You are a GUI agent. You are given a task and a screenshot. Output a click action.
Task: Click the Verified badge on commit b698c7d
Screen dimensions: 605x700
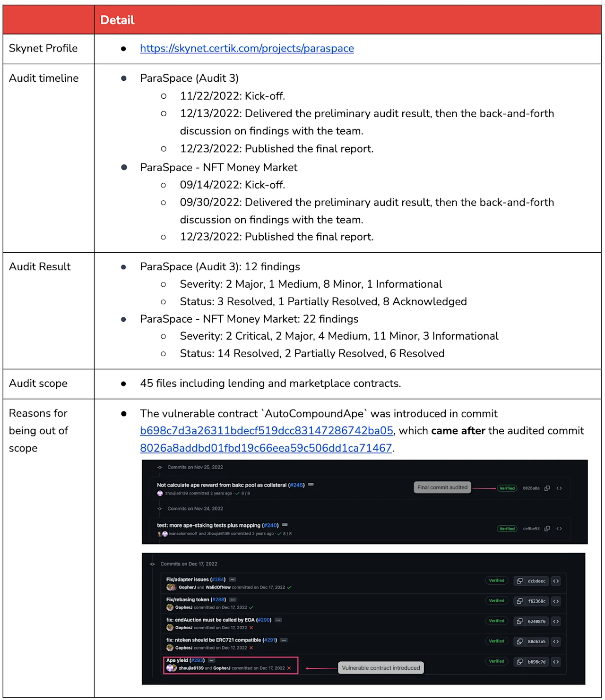coord(497,661)
